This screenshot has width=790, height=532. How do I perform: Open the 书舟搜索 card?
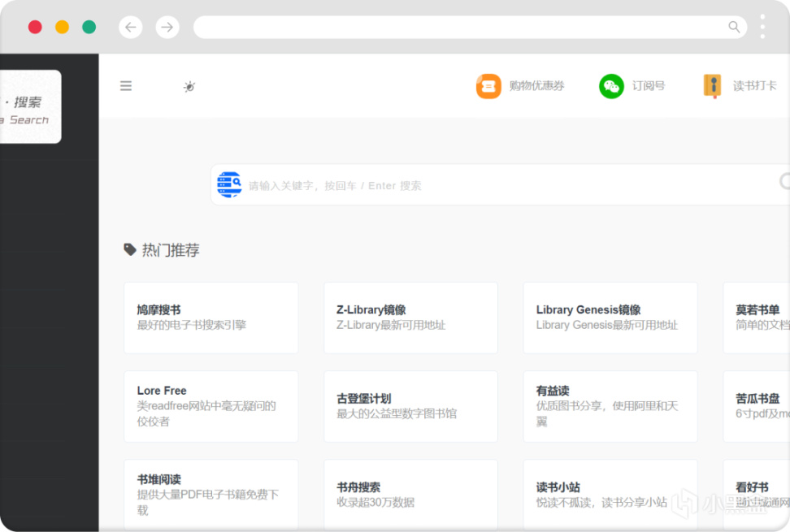(410, 495)
